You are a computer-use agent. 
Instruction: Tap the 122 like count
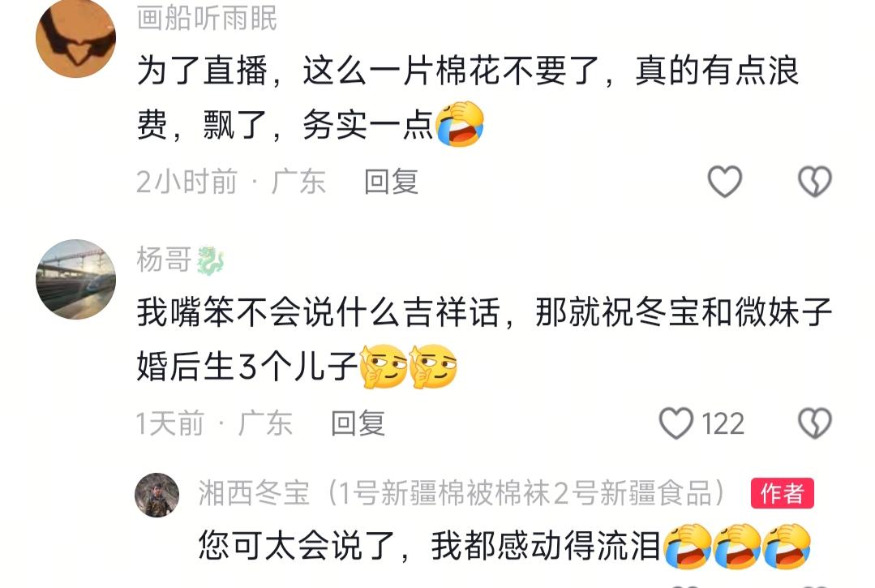pos(723,423)
